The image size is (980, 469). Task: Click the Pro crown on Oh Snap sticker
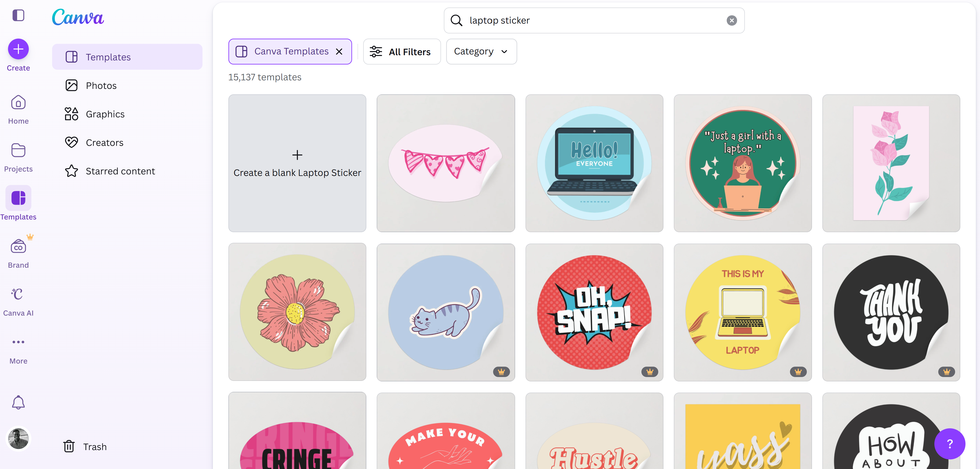649,372
